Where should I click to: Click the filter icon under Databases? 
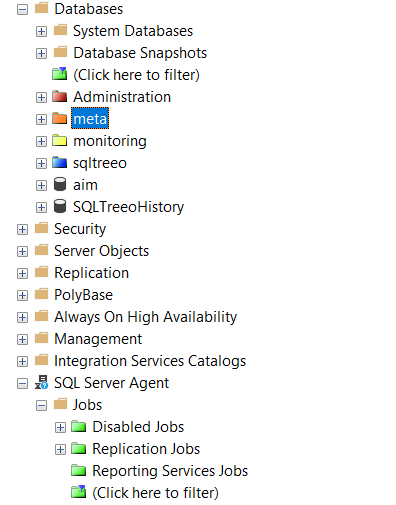click(x=60, y=74)
